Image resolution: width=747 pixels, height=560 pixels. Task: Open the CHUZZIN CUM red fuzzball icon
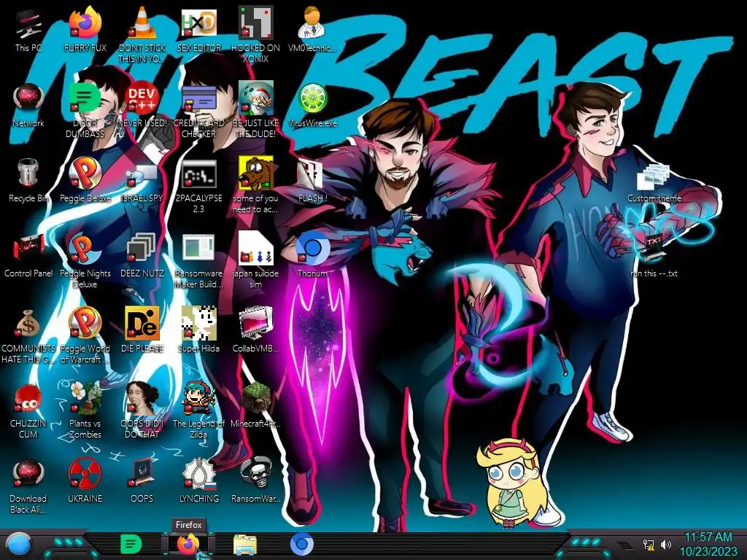coord(28,399)
